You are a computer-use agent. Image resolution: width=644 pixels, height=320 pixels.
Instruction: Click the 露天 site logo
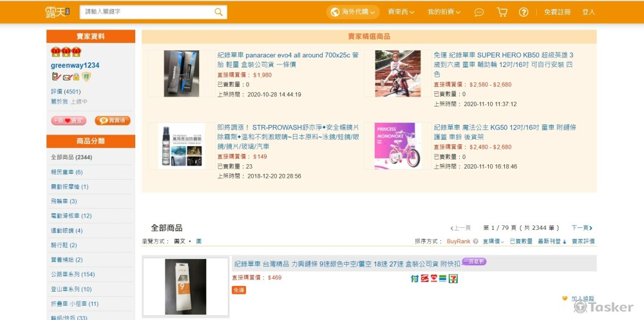pos(57,12)
